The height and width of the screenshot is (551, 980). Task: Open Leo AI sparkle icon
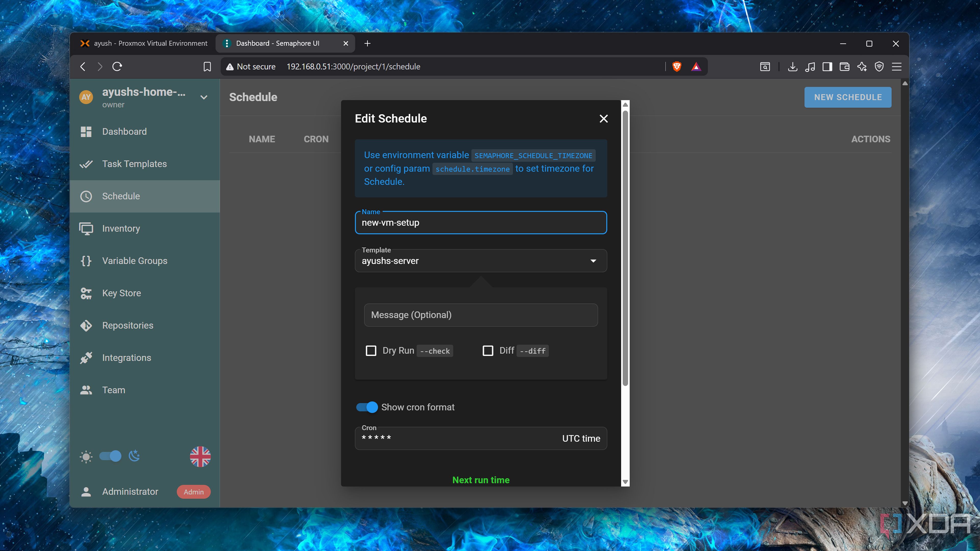tap(862, 67)
